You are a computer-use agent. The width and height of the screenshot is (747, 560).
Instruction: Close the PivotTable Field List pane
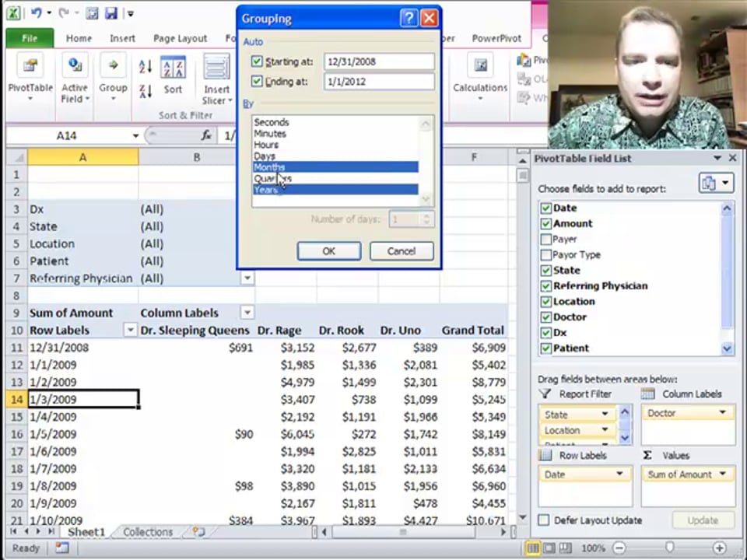(733, 158)
